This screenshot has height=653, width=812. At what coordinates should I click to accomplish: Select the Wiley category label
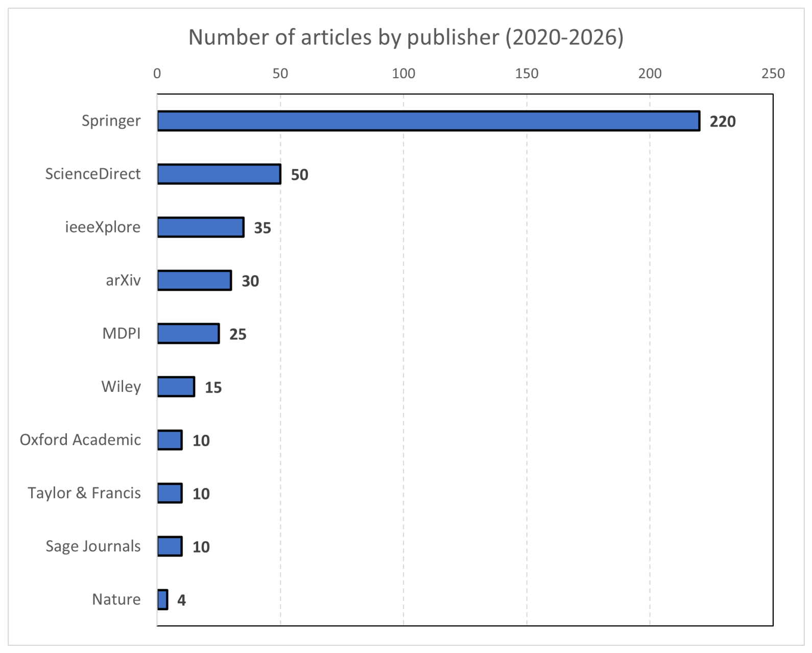pos(121,387)
